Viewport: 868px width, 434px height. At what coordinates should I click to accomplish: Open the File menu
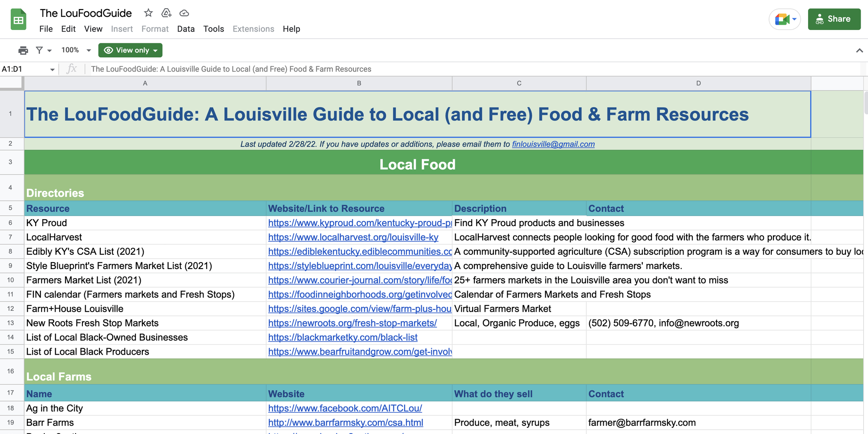pos(46,29)
